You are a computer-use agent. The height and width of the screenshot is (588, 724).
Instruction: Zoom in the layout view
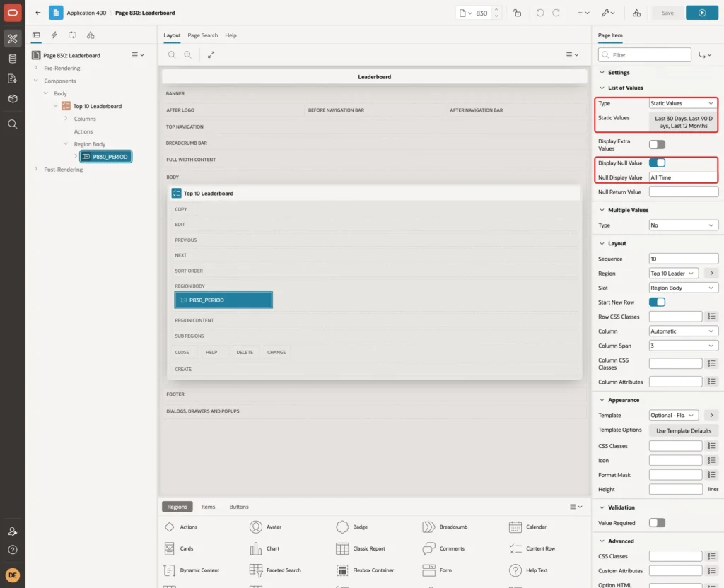point(188,54)
